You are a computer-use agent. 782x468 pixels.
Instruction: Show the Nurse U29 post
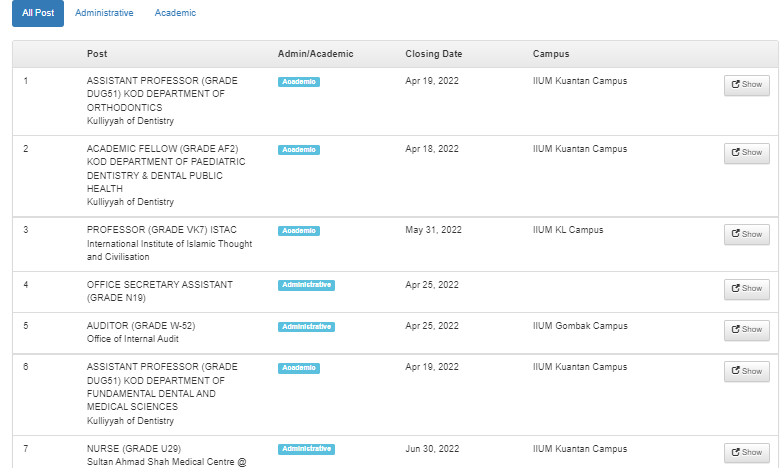coord(747,453)
